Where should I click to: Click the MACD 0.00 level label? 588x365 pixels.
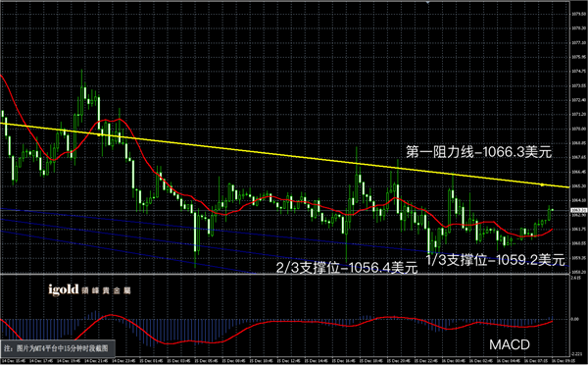(575, 319)
